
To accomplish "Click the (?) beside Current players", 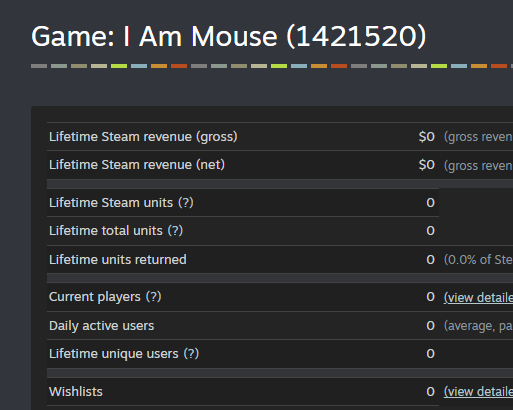I will pos(153,297).
